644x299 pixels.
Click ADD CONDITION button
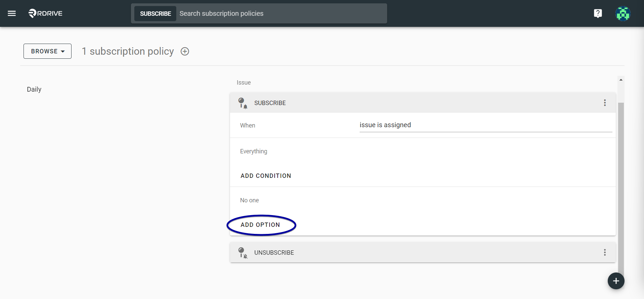pos(266,176)
